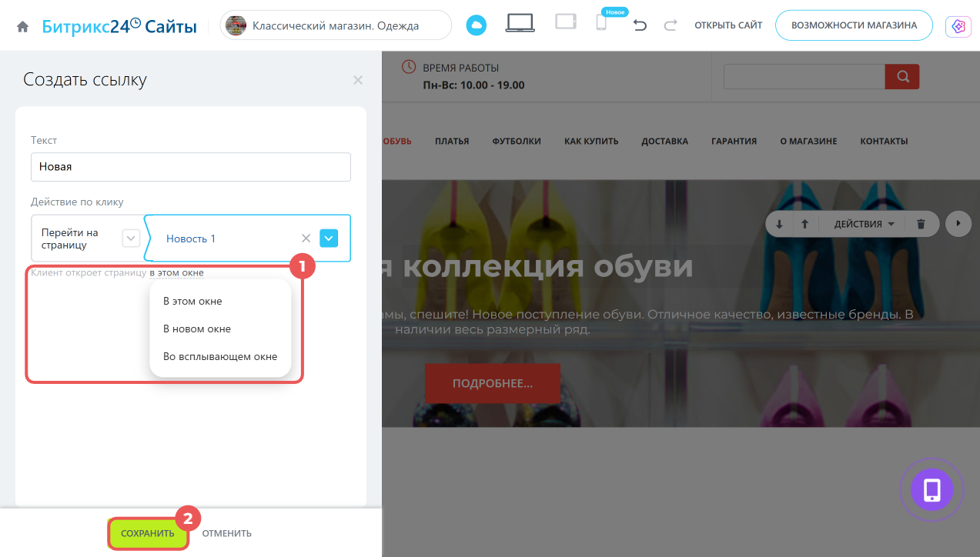Open the КАК КУПИТЬ menu item
The width and height of the screenshot is (980, 557).
(x=591, y=141)
